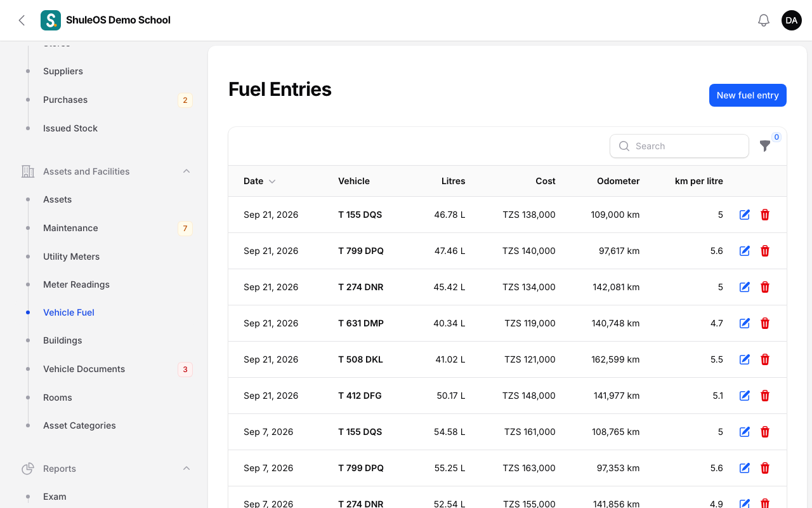Open the table filter funnel

pyautogui.click(x=765, y=146)
